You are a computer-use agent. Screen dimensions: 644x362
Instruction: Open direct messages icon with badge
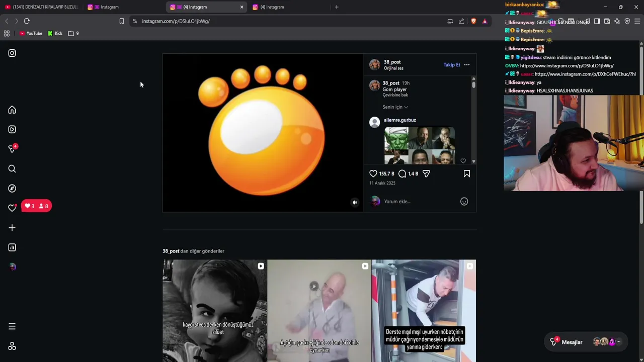point(12,149)
